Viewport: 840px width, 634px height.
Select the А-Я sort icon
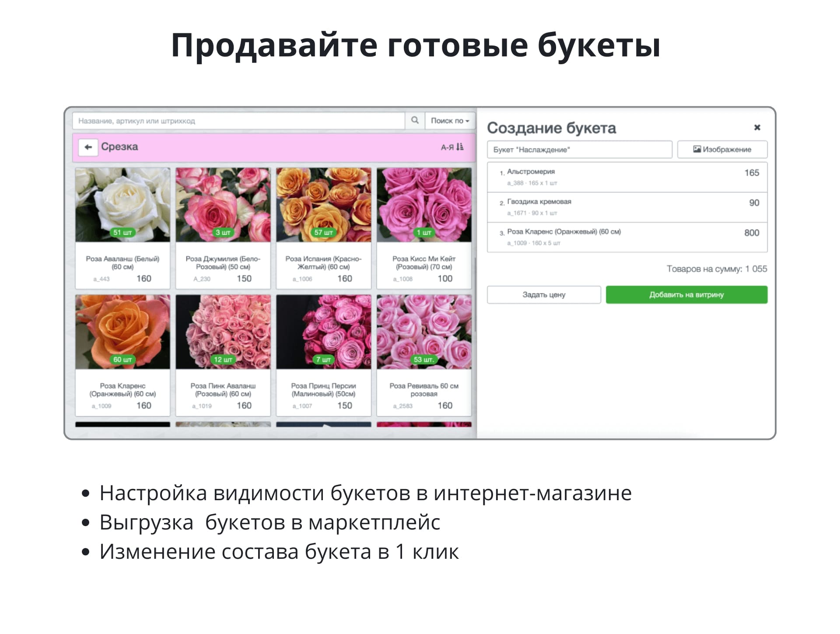click(x=451, y=147)
